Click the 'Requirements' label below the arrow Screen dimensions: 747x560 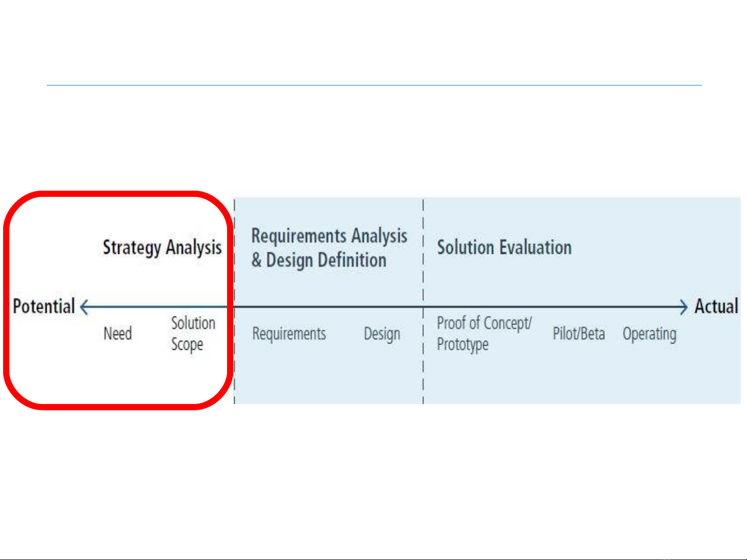pos(289,334)
